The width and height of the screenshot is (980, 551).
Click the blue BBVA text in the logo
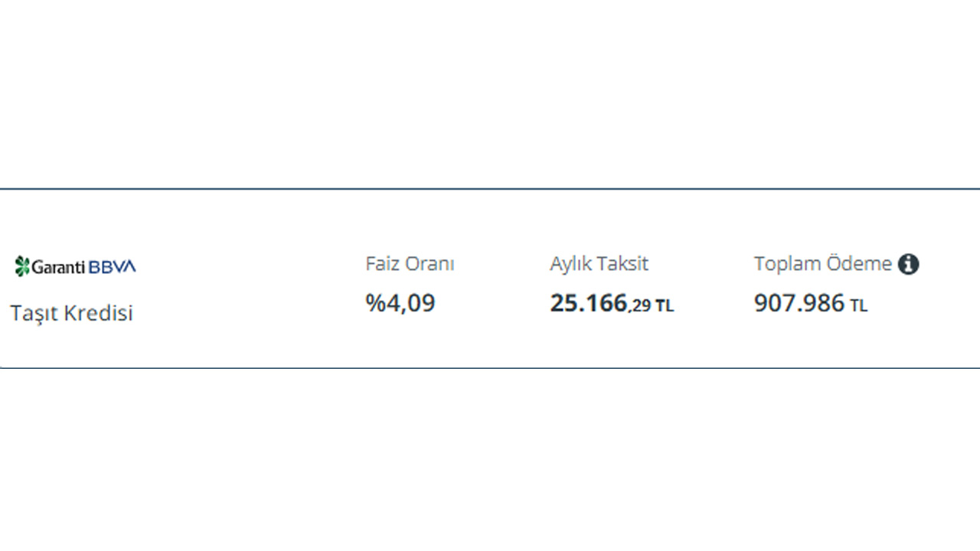112,267
